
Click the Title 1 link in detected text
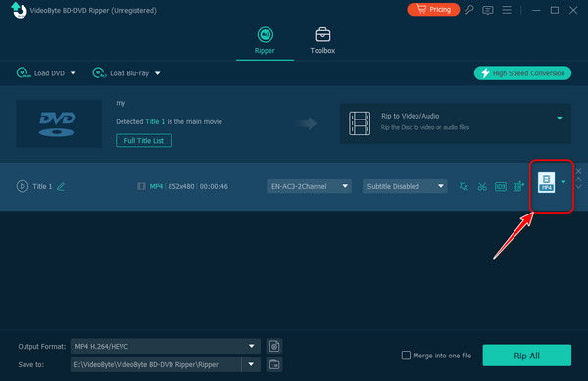click(155, 121)
